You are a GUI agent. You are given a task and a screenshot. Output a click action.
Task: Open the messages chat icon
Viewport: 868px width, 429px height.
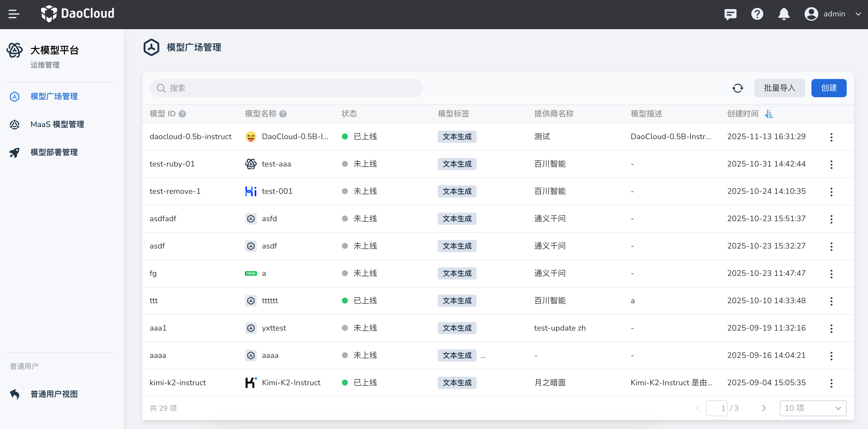(730, 14)
